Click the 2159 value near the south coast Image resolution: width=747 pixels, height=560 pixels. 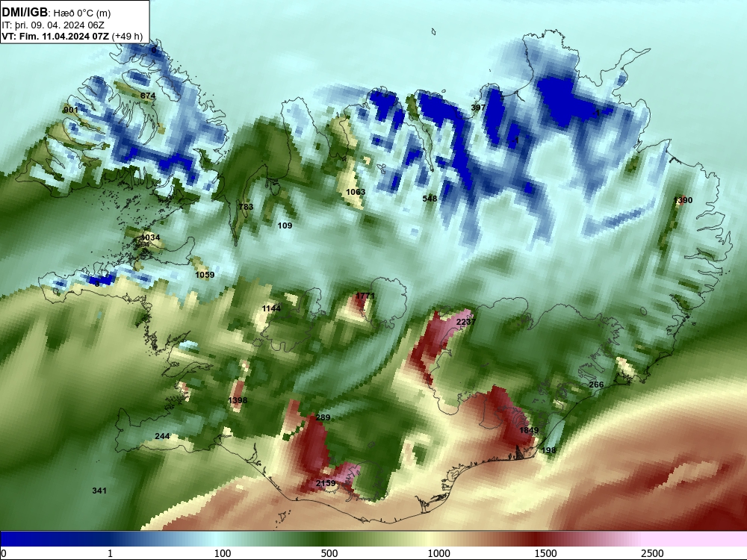pyautogui.click(x=326, y=483)
